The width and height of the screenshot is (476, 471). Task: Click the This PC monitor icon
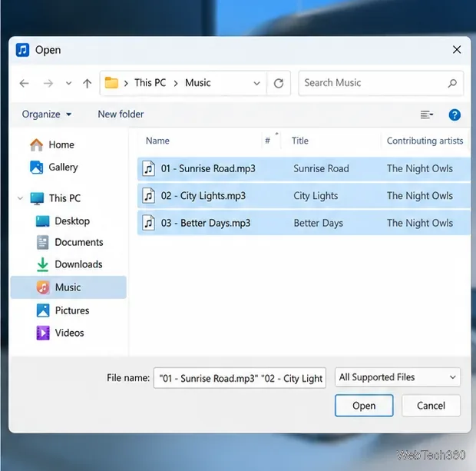click(37, 199)
